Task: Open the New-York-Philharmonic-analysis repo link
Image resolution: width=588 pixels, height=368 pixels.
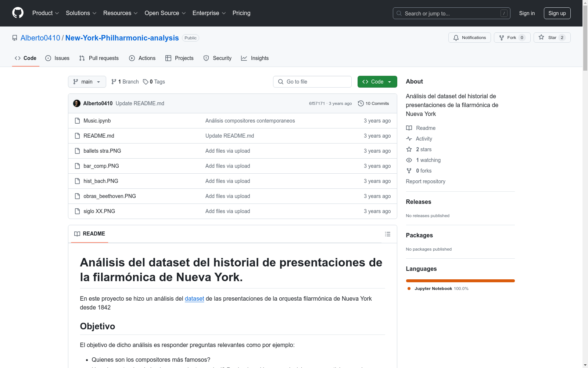Action: (122, 38)
